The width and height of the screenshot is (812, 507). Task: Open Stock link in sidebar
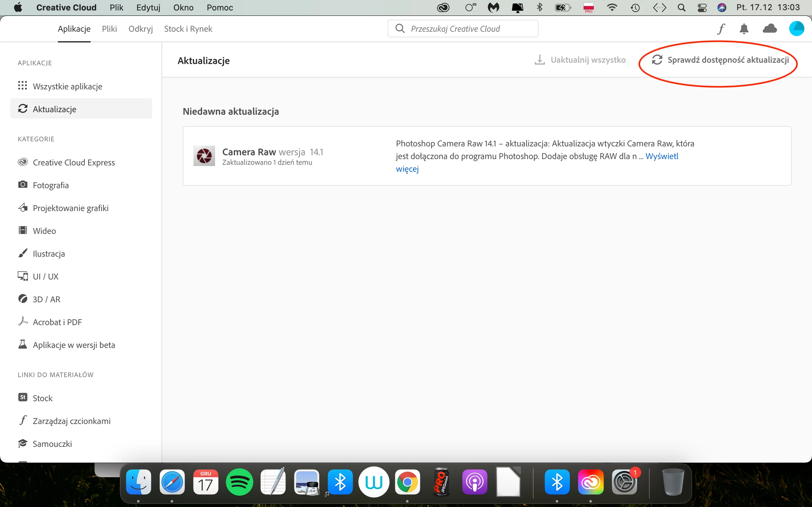coord(42,398)
